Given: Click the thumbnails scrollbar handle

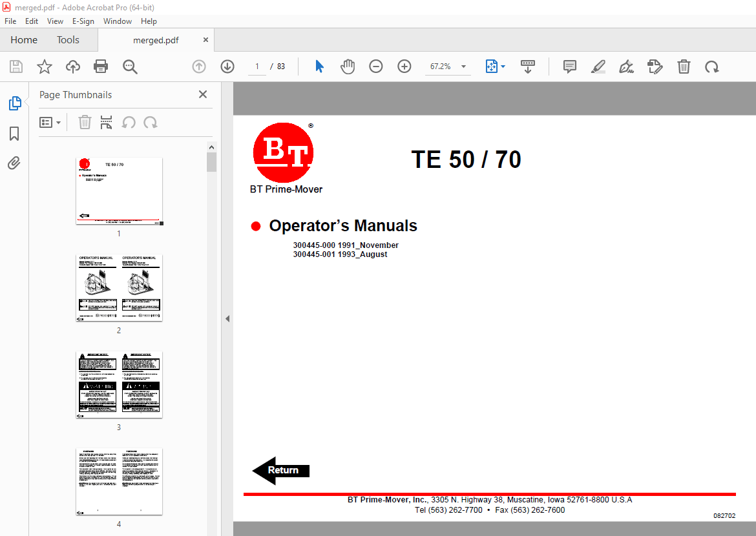Looking at the screenshot, I should pyautogui.click(x=211, y=162).
